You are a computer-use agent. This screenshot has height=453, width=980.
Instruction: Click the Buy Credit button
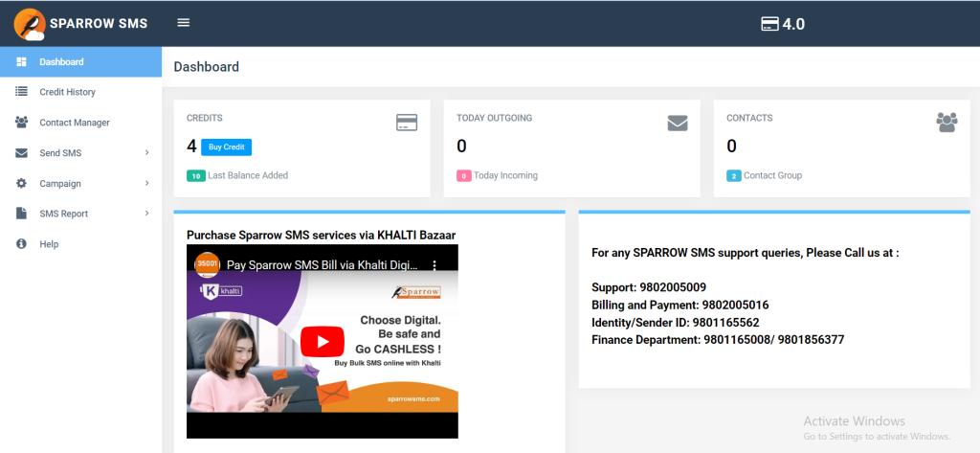(x=226, y=147)
